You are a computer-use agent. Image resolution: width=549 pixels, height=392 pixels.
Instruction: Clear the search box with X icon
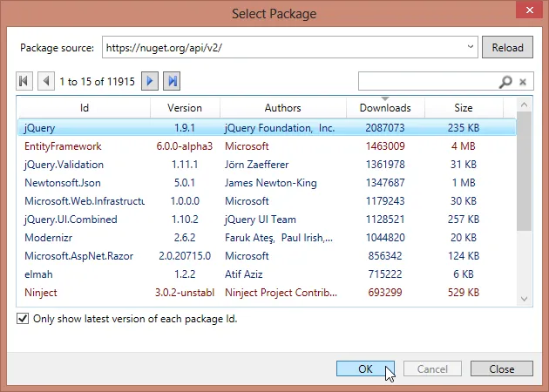click(523, 82)
